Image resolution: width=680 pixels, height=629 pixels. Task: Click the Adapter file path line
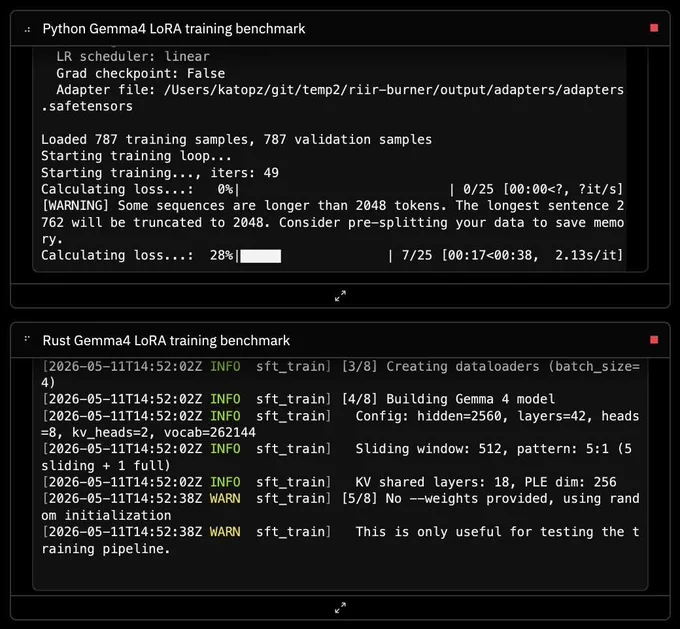pos(340,90)
